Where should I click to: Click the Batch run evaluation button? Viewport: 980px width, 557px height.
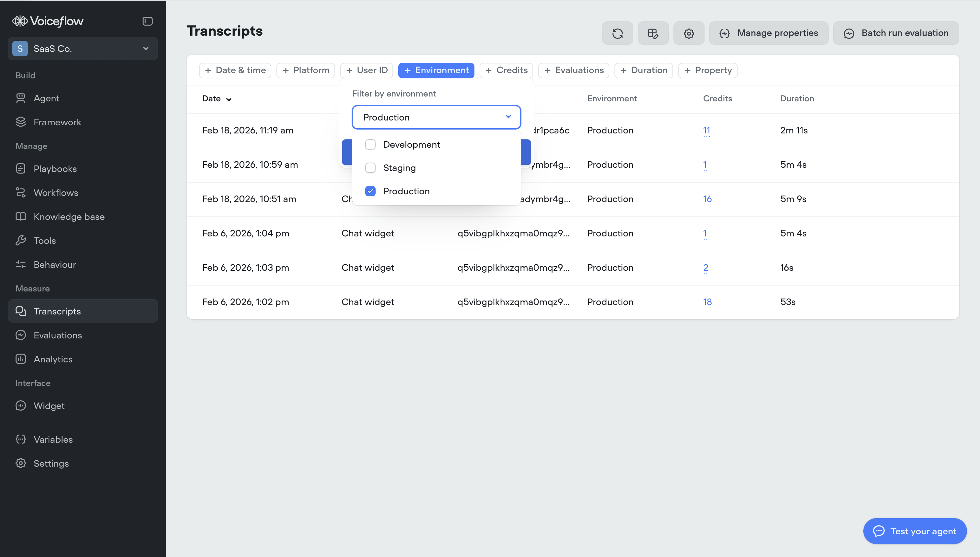pyautogui.click(x=896, y=33)
